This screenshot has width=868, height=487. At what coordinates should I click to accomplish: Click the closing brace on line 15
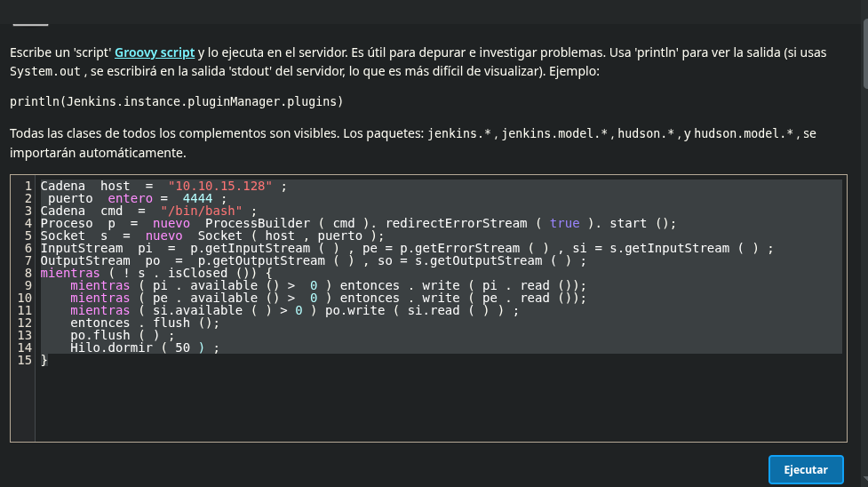click(x=44, y=360)
